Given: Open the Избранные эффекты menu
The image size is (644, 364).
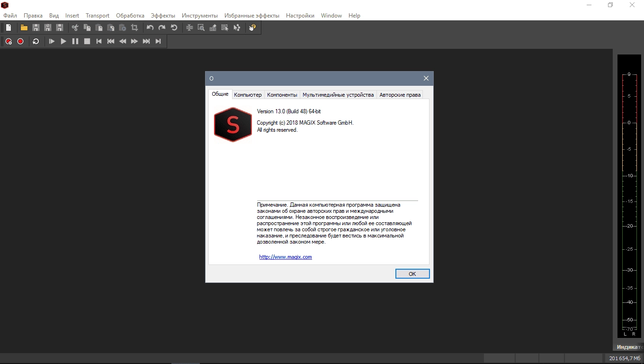Looking at the screenshot, I should click(252, 16).
